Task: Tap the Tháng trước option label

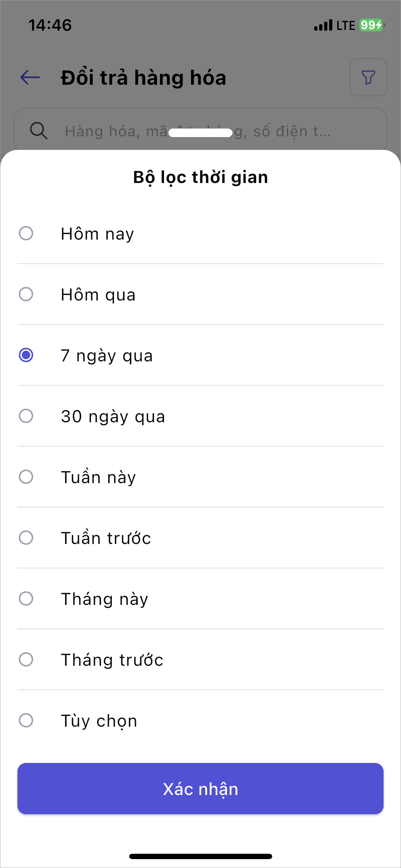Action: click(x=112, y=660)
